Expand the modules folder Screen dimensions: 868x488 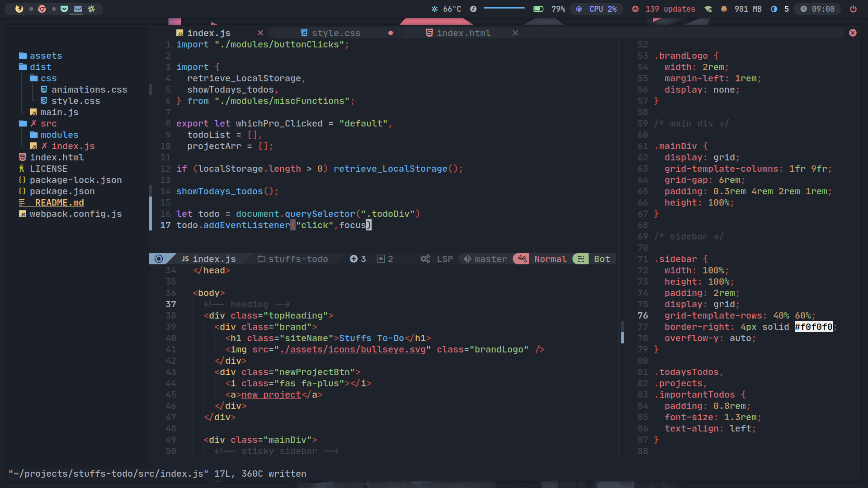point(59,135)
